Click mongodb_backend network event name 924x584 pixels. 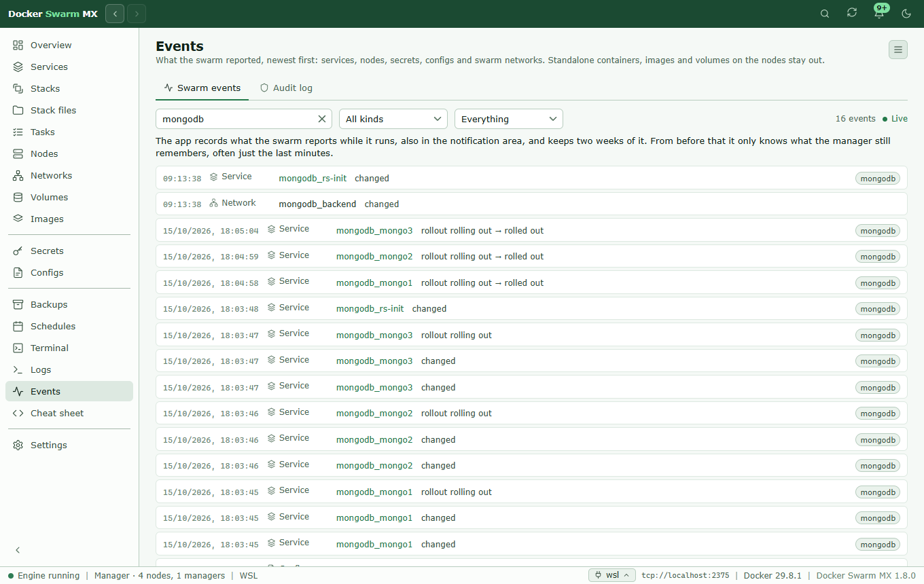[317, 204]
